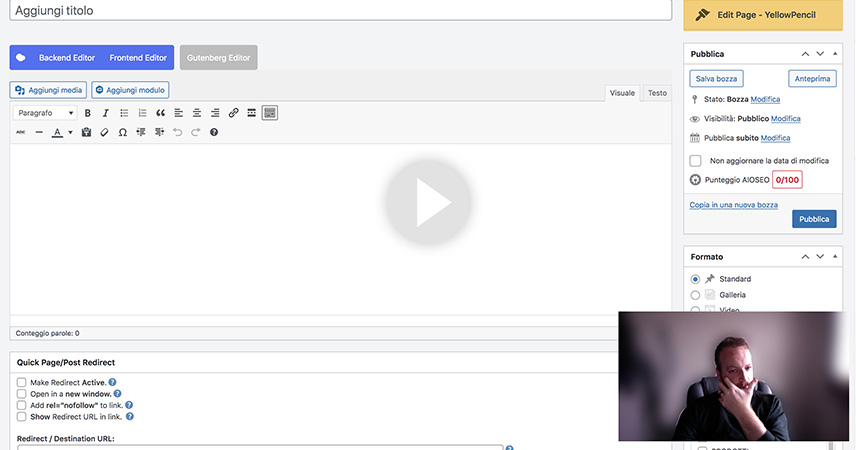Start a numbered list
856x450 pixels.
tap(142, 113)
